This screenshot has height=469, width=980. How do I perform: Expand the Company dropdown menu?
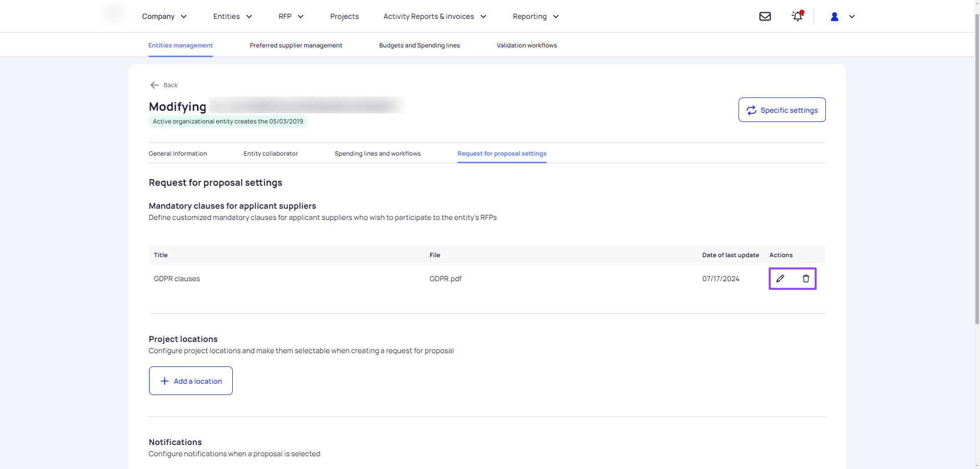tap(164, 16)
